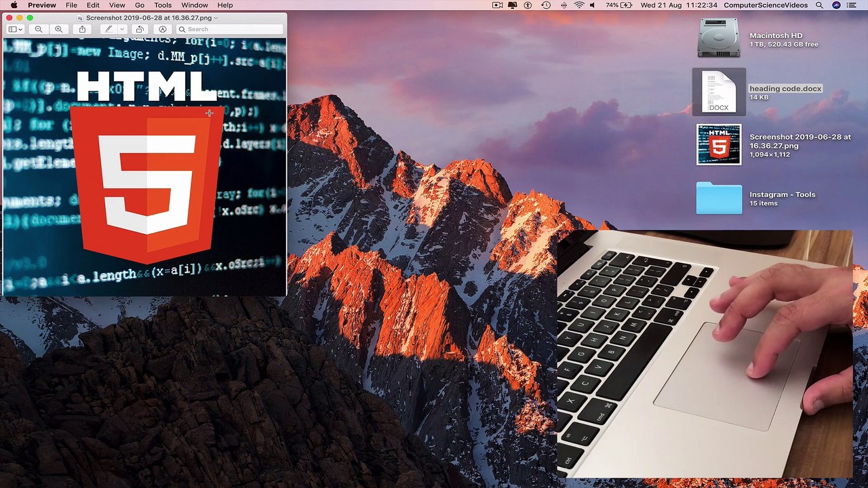The height and width of the screenshot is (488, 868).
Task: Open the Apple menu
Action: pos(14,5)
